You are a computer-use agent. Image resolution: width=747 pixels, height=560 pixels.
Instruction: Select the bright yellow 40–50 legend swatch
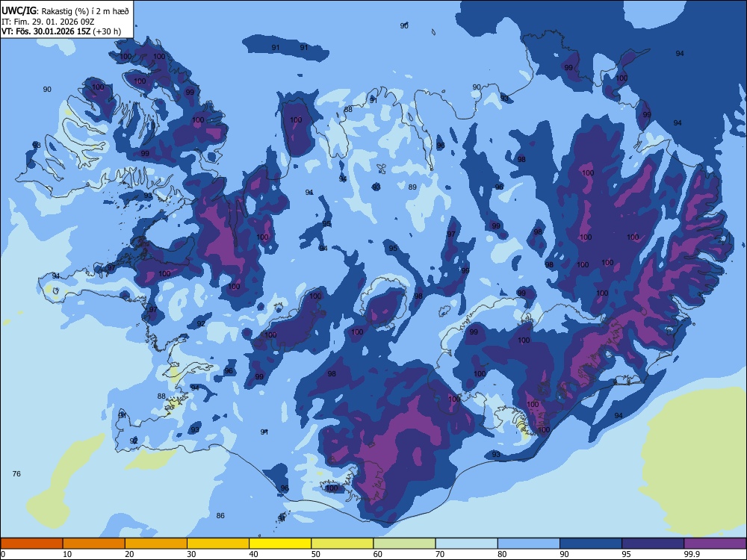[x=280, y=544]
